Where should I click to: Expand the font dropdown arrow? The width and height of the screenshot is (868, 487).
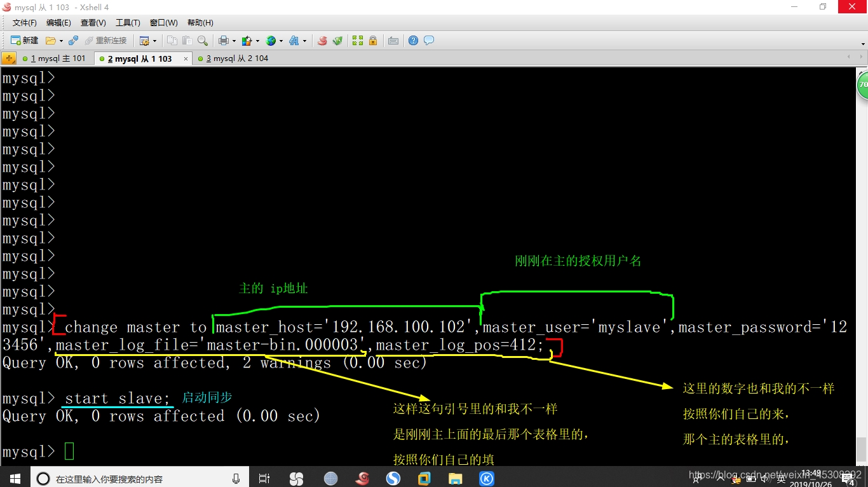(304, 41)
